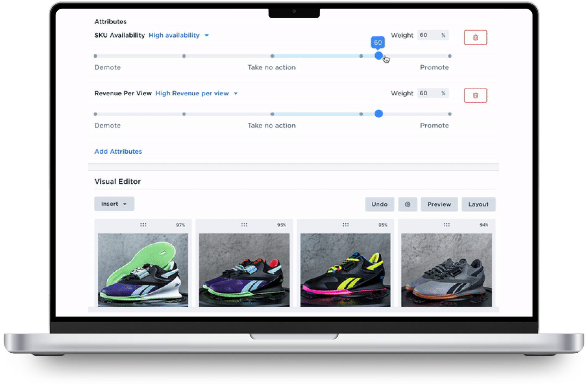The image size is (588, 389).
Task: Click the Layout button
Action: 478,204
